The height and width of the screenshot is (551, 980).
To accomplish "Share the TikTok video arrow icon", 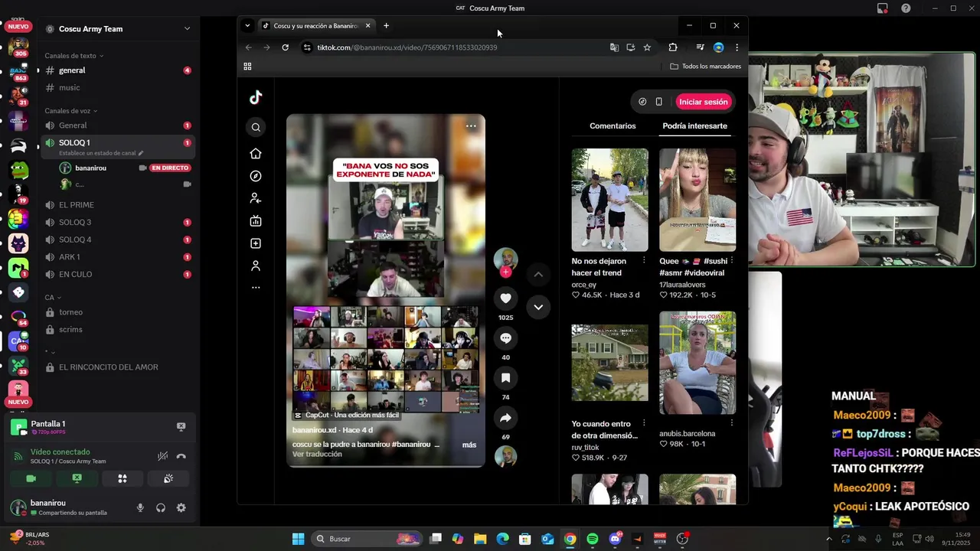I will (x=505, y=418).
